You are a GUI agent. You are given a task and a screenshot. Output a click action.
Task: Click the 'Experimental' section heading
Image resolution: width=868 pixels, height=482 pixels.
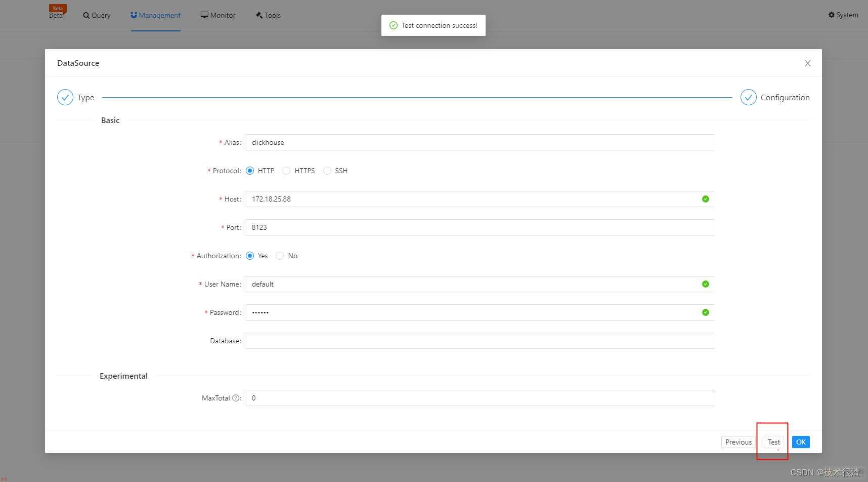[x=123, y=376]
